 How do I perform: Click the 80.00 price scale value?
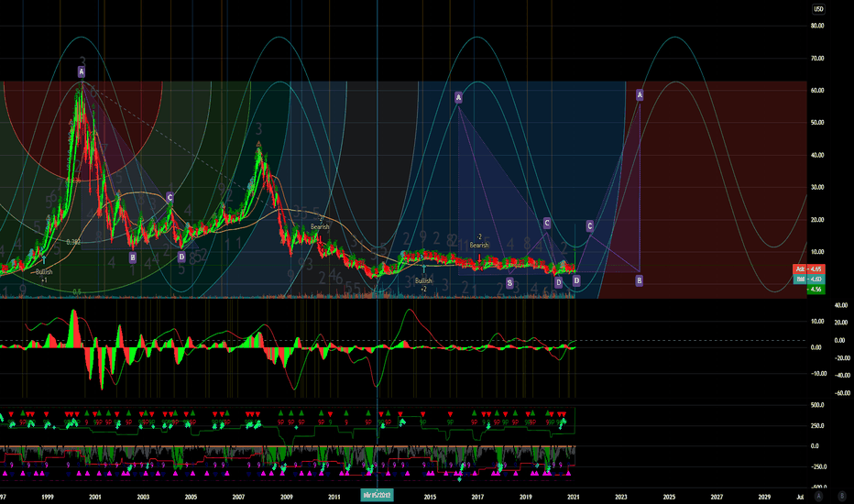coord(817,26)
